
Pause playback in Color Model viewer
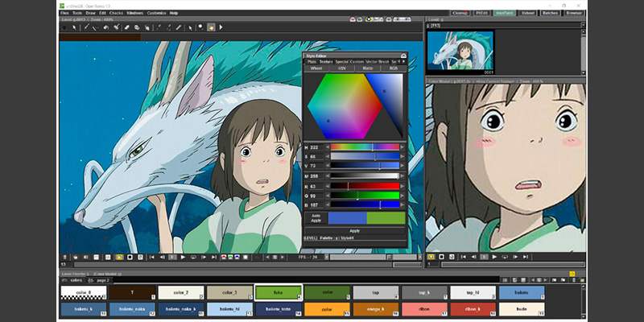(485, 257)
